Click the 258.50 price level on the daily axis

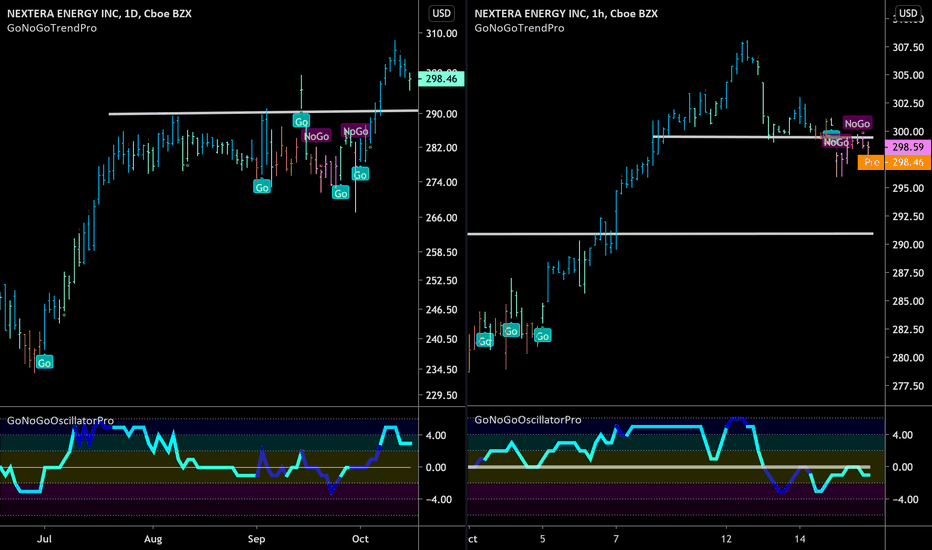click(442, 252)
